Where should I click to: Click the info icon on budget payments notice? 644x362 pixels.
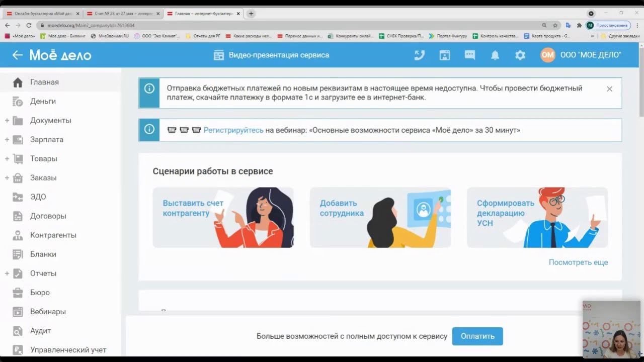(149, 88)
